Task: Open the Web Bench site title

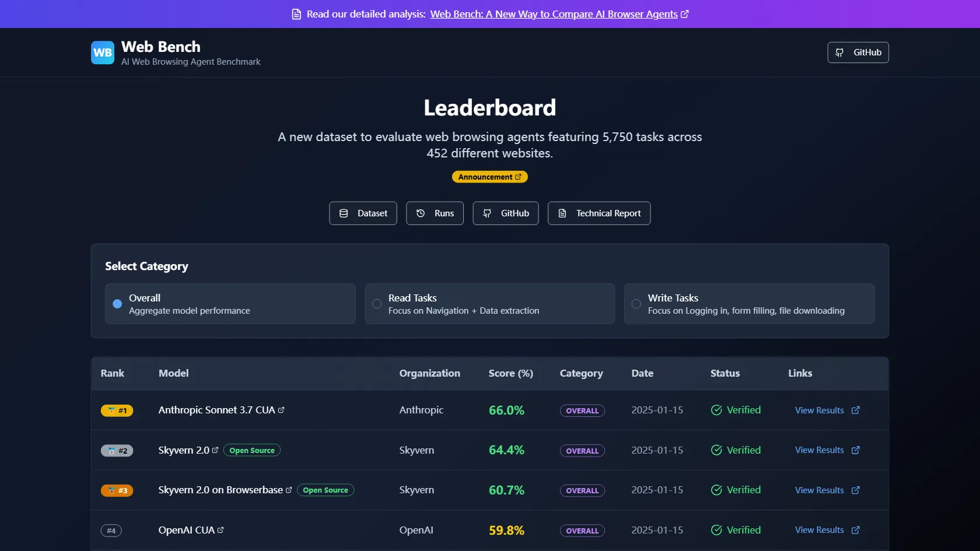Action: point(161,47)
